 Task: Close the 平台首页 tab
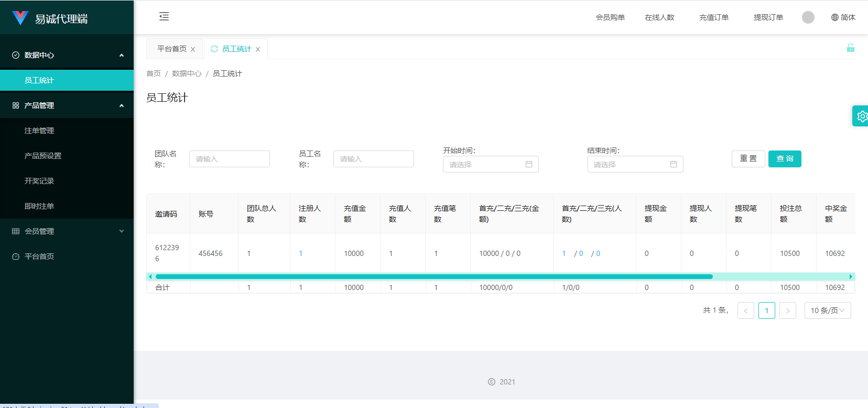[193, 49]
